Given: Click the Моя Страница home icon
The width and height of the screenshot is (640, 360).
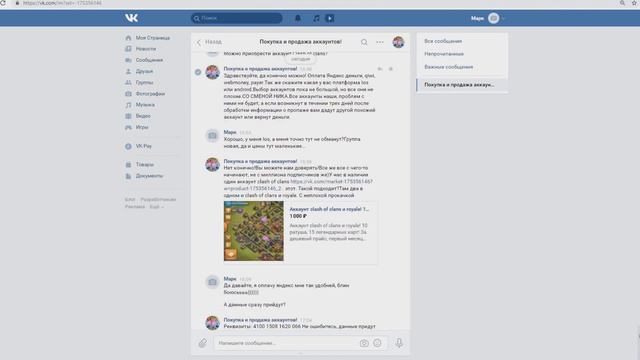Looking at the screenshot, I should 128,38.
